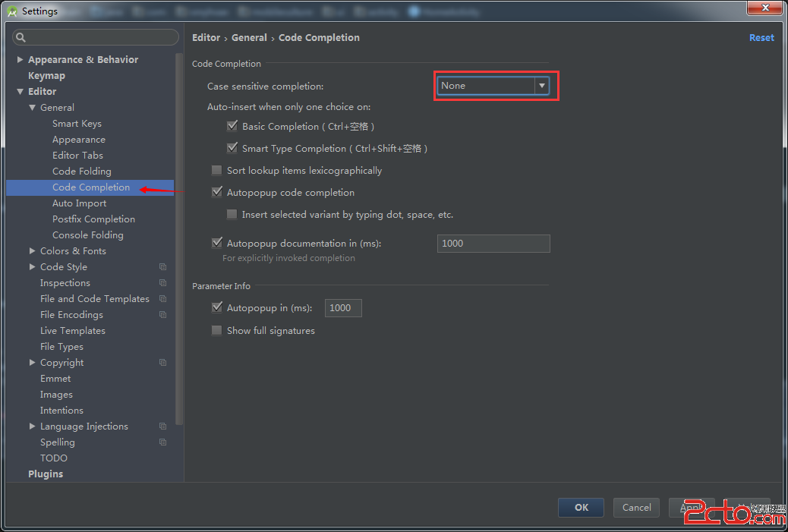Toggle Autopopup documentation in (ms) checkbox
Screen dimensions: 788x532
(x=216, y=243)
